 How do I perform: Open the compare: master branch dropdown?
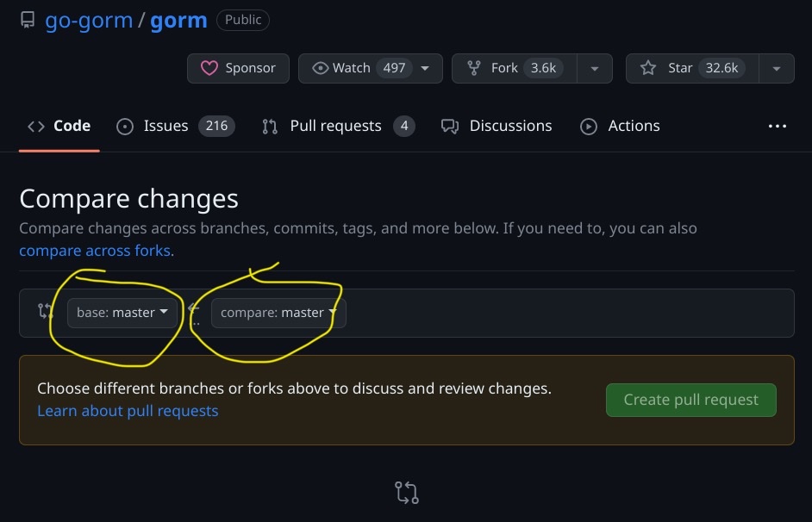pos(278,313)
